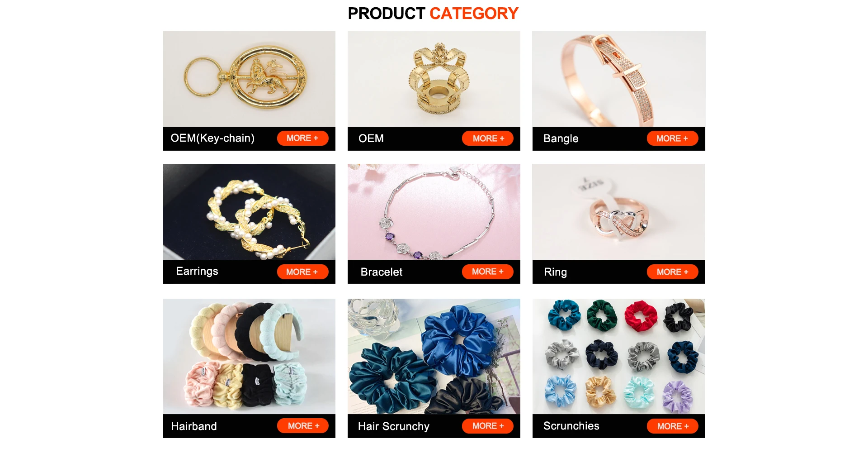Click MORE + next to Ring
The height and width of the screenshot is (458, 868).
point(672,272)
